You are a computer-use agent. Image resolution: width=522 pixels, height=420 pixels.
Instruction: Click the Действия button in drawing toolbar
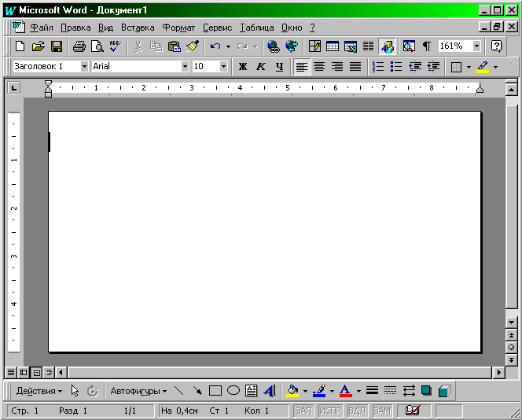pos(39,390)
